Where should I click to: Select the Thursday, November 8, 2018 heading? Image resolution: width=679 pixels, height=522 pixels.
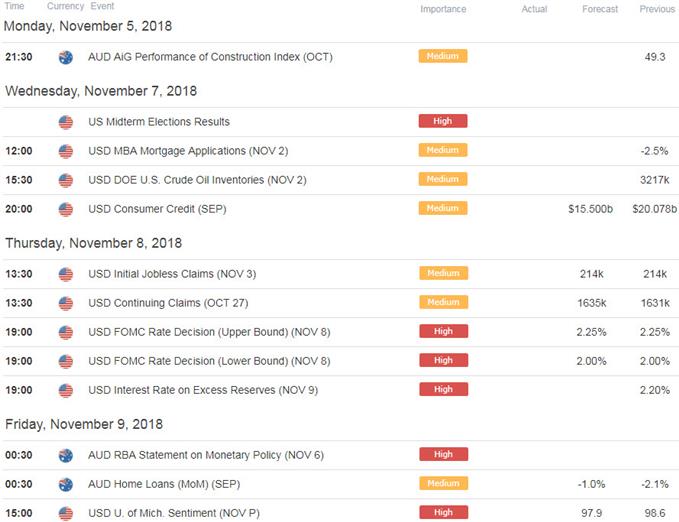pos(94,243)
